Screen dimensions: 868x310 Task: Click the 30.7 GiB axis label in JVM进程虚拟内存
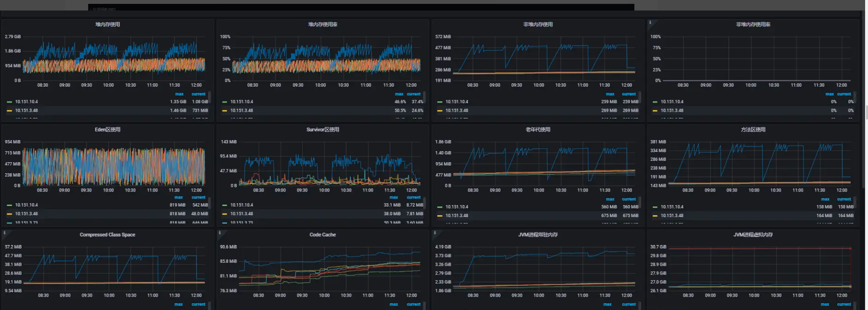click(658, 247)
